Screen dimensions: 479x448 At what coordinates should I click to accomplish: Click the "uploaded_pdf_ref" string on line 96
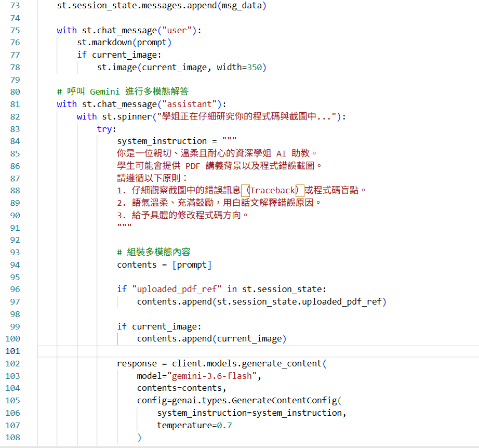[177, 289]
